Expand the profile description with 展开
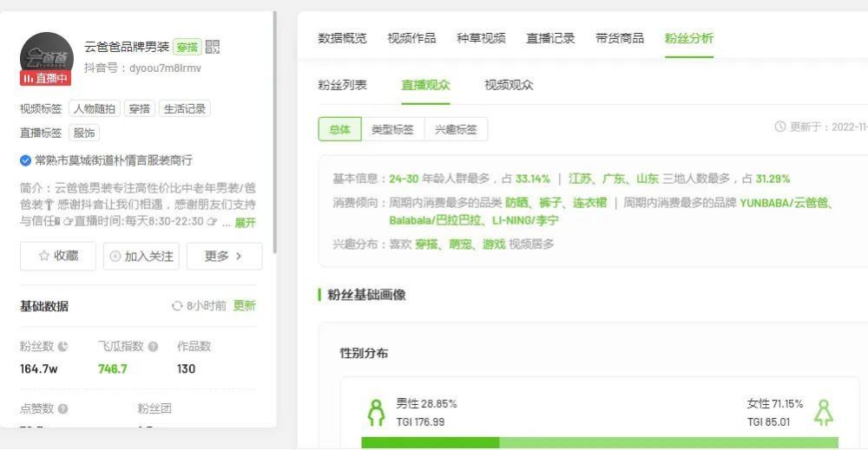The height and width of the screenshot is (450, 868). point(246,222)
